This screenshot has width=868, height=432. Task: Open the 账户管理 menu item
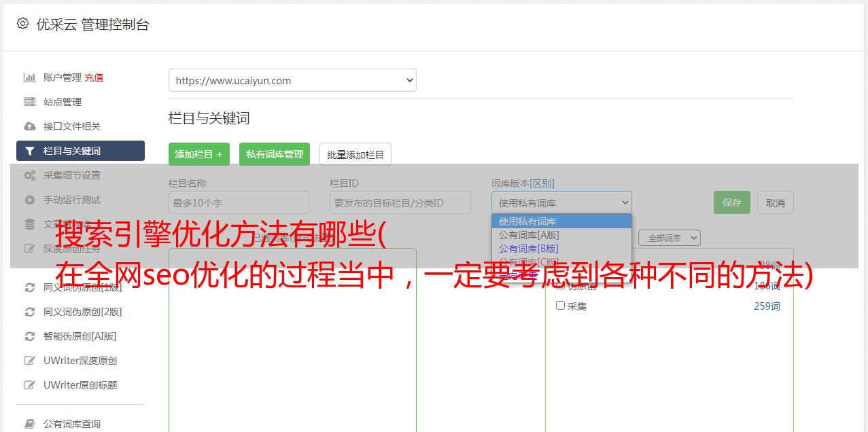(x=62, y=77)
